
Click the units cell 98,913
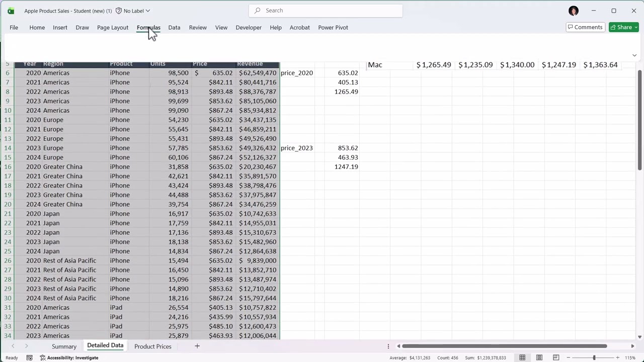coord(170,92)
